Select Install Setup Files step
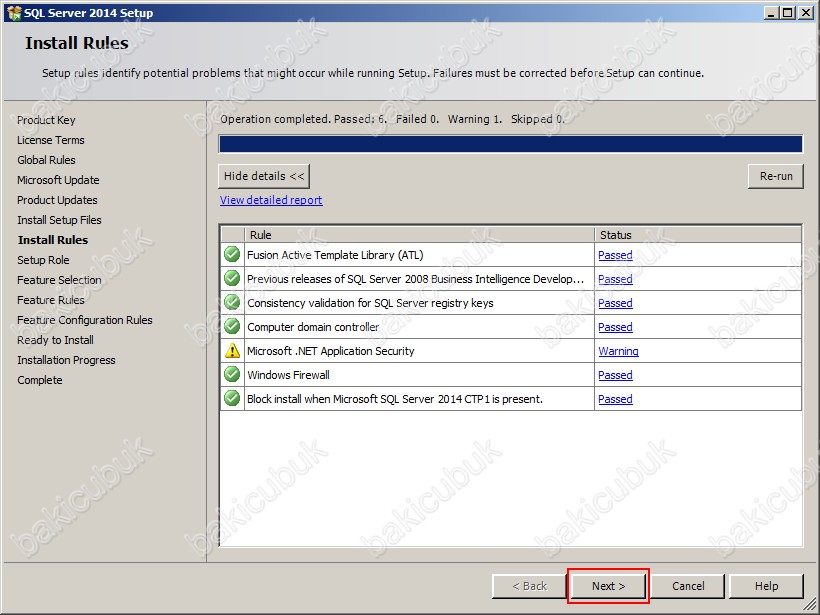The height and width of the screenshot is (615, 820). [59, 220]
